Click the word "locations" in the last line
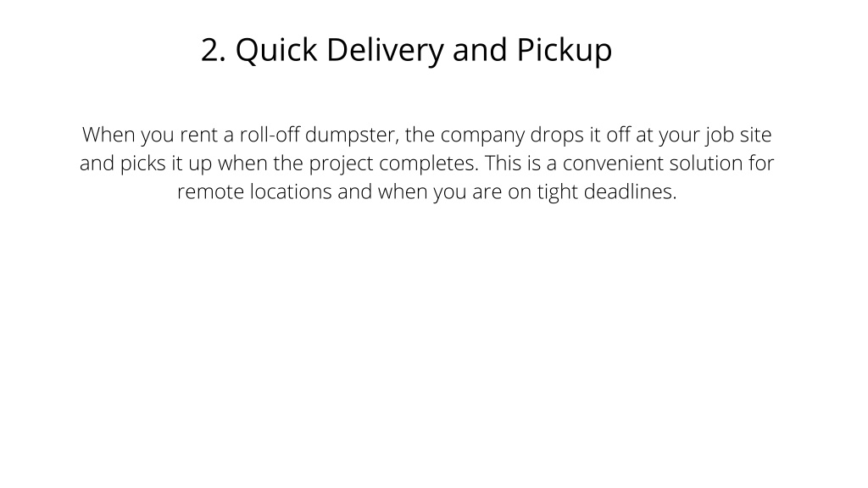The height and width of the screenshot is (488, 868). [291, 191]
